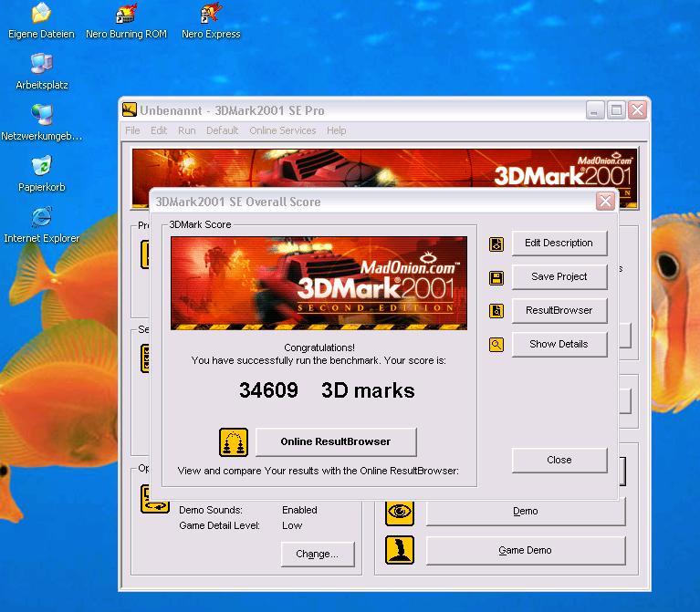Click the Edit Description button
The width and height of the screenshot is (700, 612).
click(x=559, y=244)
